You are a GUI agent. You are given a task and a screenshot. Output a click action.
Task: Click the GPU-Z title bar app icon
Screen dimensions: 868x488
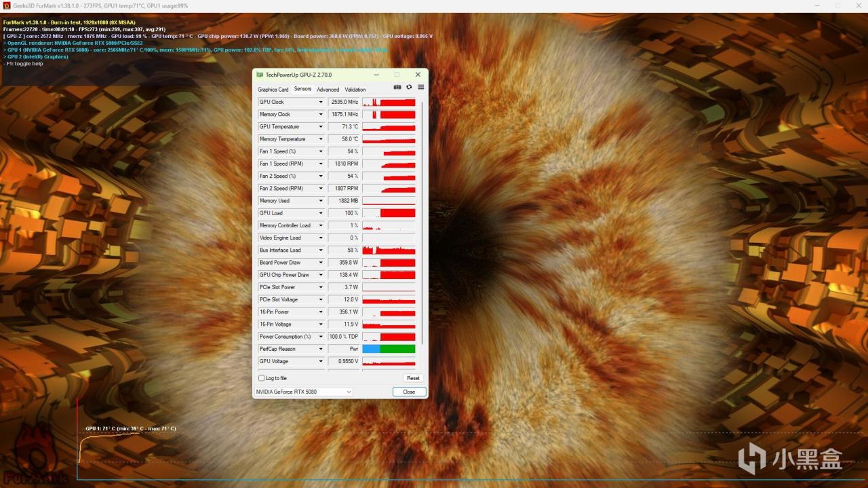[260, 75]
